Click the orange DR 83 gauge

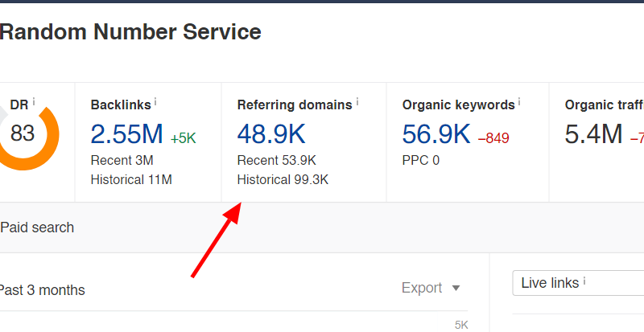(24, 134)
